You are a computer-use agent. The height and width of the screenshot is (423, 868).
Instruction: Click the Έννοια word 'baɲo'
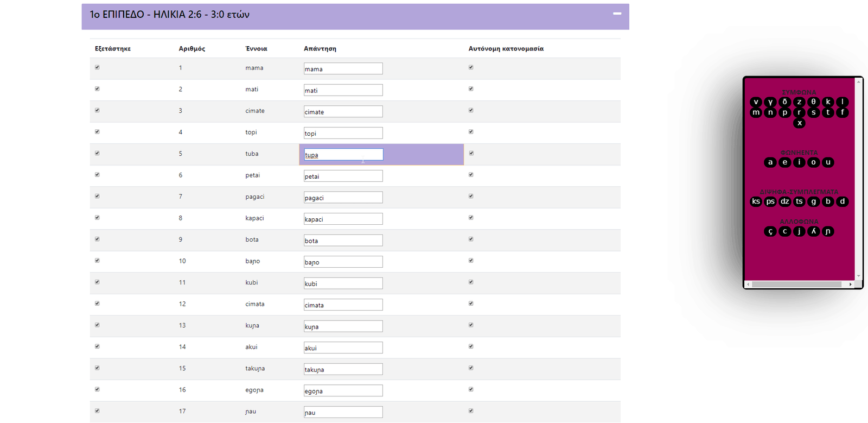[x=252, y=261]
